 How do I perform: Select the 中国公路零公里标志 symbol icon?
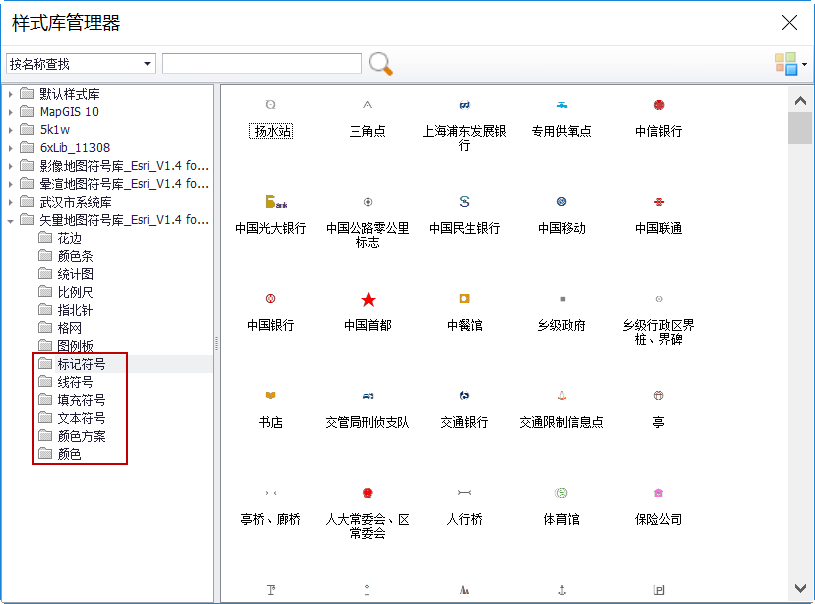367,202
